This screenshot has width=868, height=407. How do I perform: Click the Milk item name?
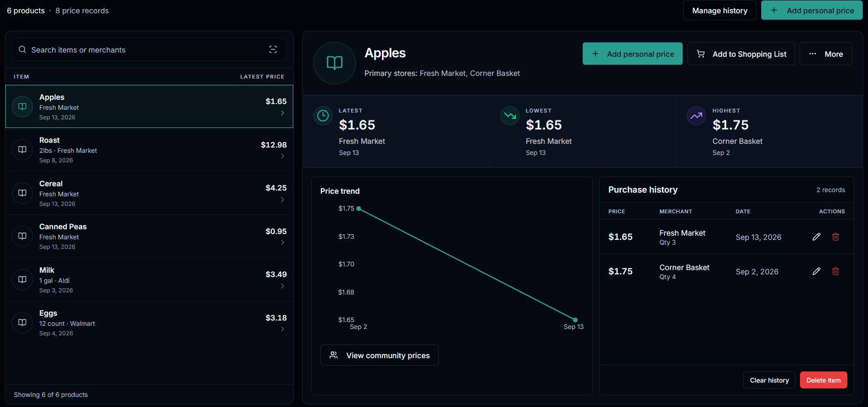[47, 270]
